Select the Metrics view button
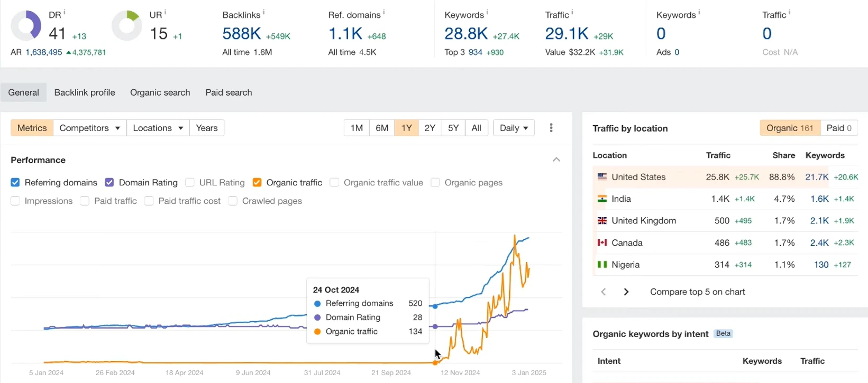 (32, 128)
